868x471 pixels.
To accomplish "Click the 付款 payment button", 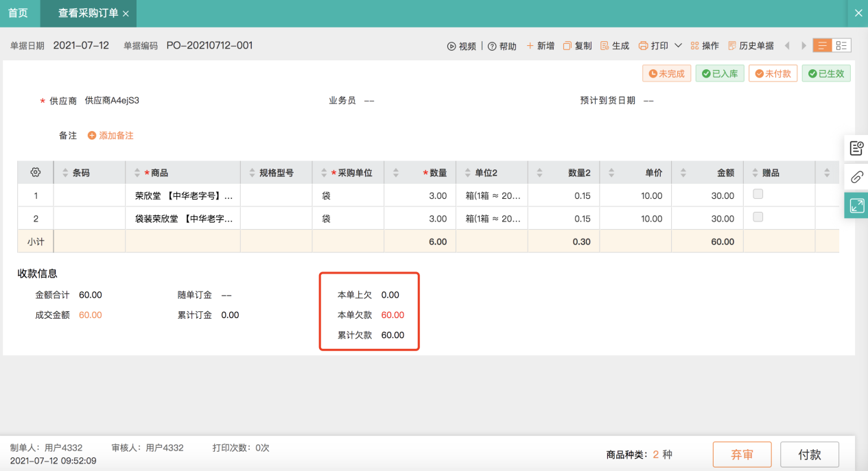I will 810,455.
